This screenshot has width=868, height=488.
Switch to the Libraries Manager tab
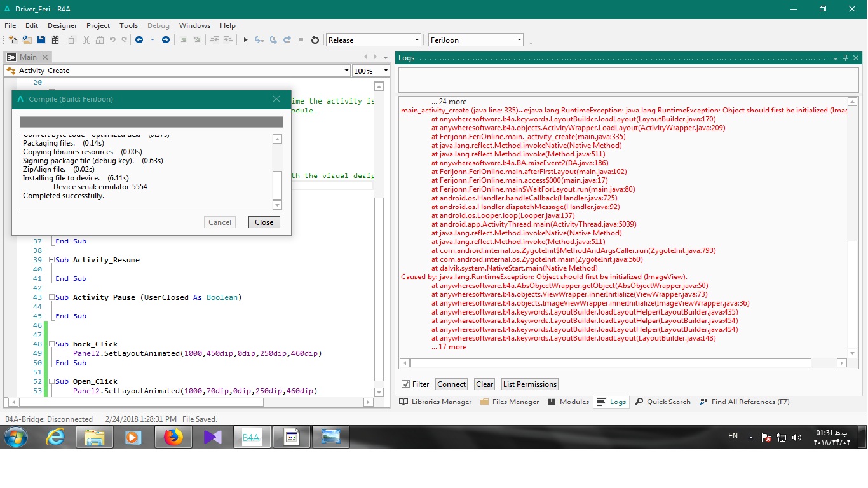pyautogui.click(x=435, y=402)
